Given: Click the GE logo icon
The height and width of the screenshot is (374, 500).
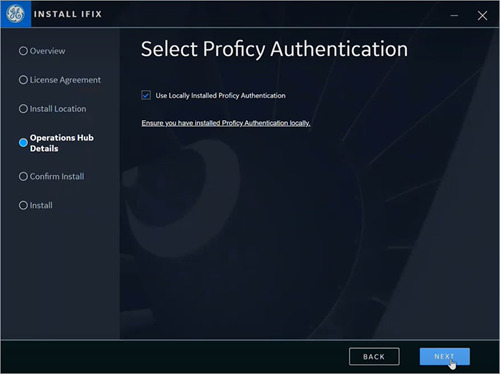Looking at the screenshot, I should point(16,14).
